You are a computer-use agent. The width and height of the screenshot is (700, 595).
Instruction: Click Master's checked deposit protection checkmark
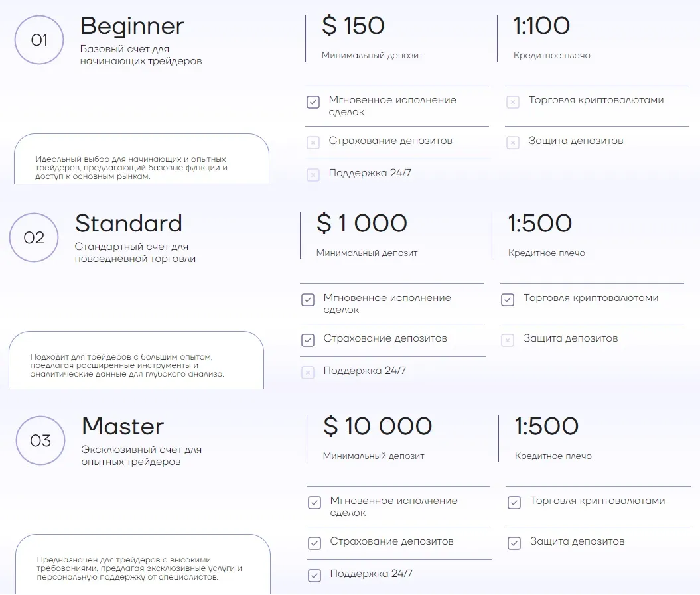click(x=514, y=543)
